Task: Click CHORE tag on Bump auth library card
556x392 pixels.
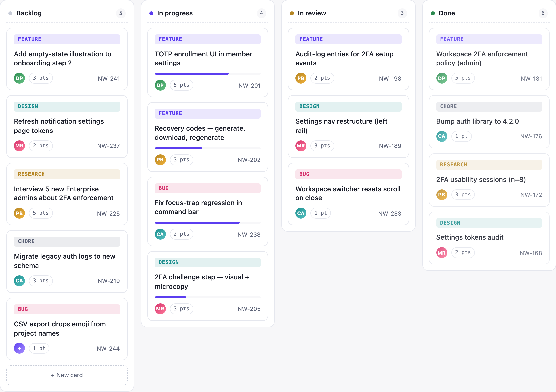Action: 489,106
